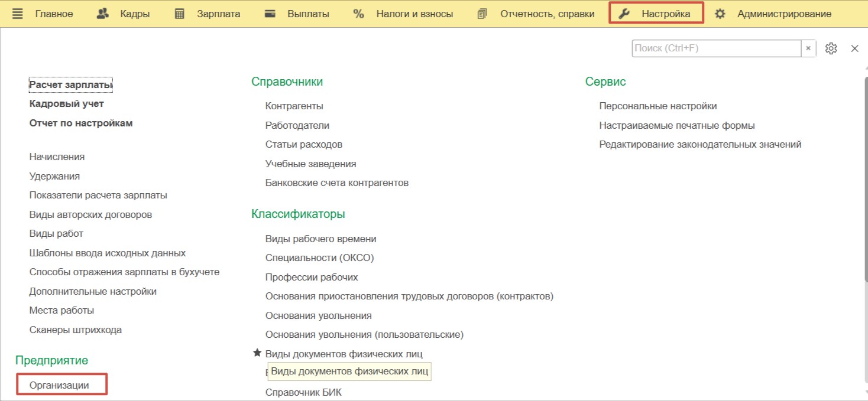The height and width of the screenshot is (401, 868).
Task: Click the wrench icon for Настройка
Action: pos(624,14)
